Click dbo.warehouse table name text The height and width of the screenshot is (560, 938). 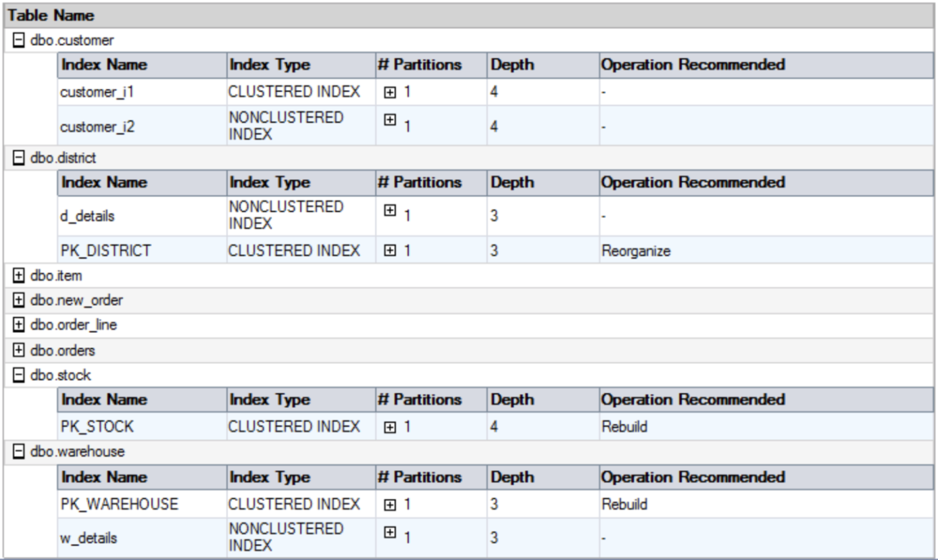pyautogui.click(x=77, y=451)
